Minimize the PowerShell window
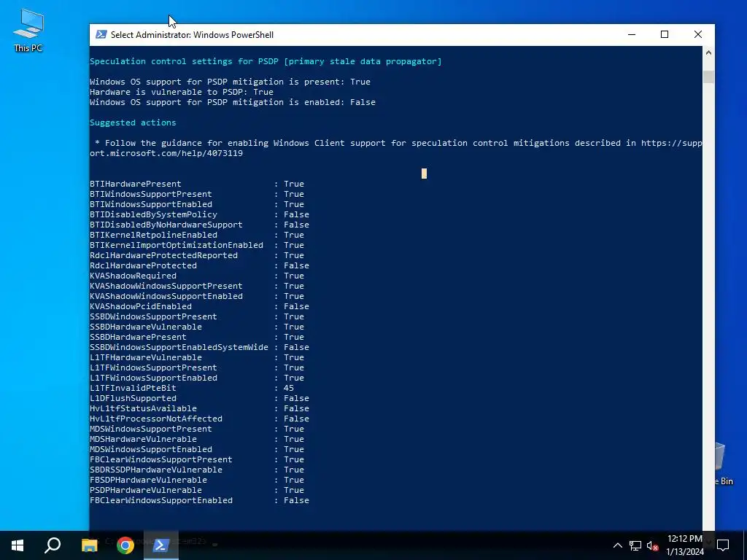Screen dimensions: 747x560 632,35
